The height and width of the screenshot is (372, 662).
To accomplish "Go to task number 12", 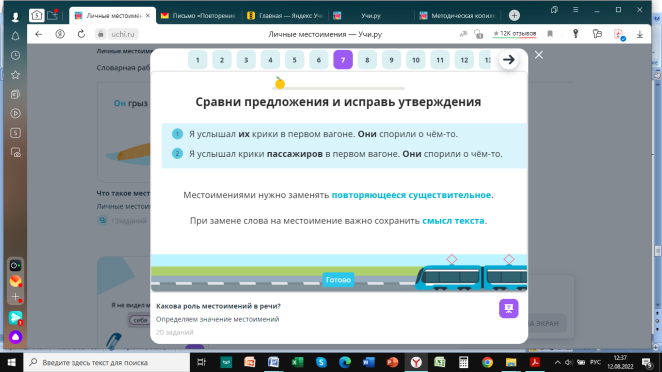I will point(464,60).
